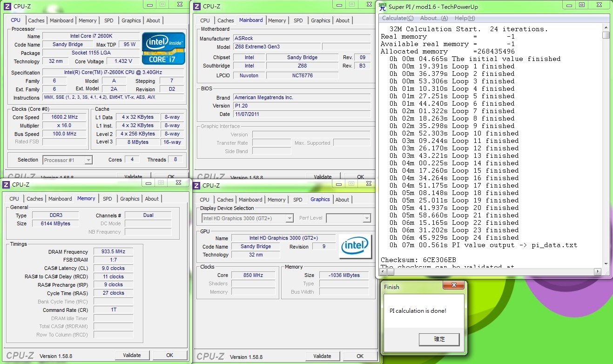Click the Super PI title bar icon
This screenshot has width=613, height=364.
point(382,7)
